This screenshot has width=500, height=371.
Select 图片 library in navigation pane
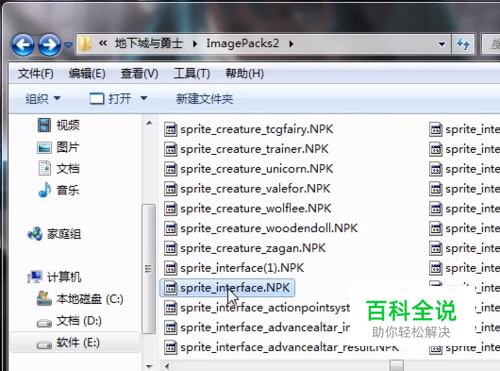(59, 147)
